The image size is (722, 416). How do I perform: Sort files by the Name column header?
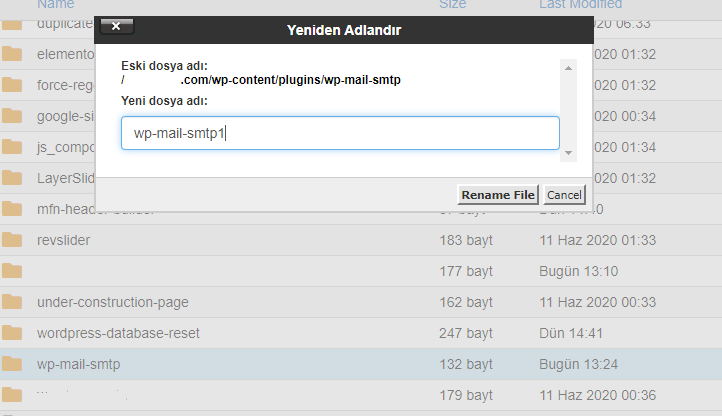(x=56, y=4)
